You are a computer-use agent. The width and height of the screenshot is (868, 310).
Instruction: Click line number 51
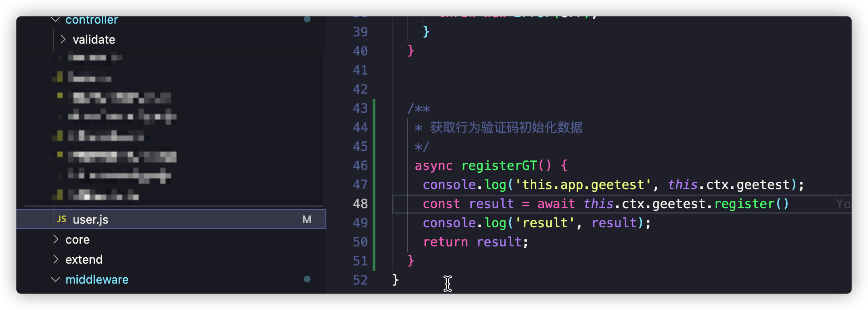pyautogui.click(x=360, y=261)
